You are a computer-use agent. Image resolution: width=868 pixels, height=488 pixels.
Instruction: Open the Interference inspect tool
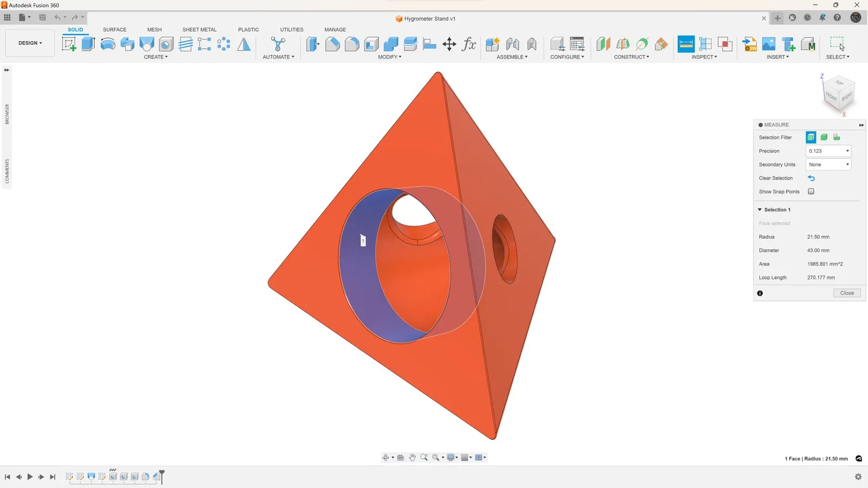(725, 44)
